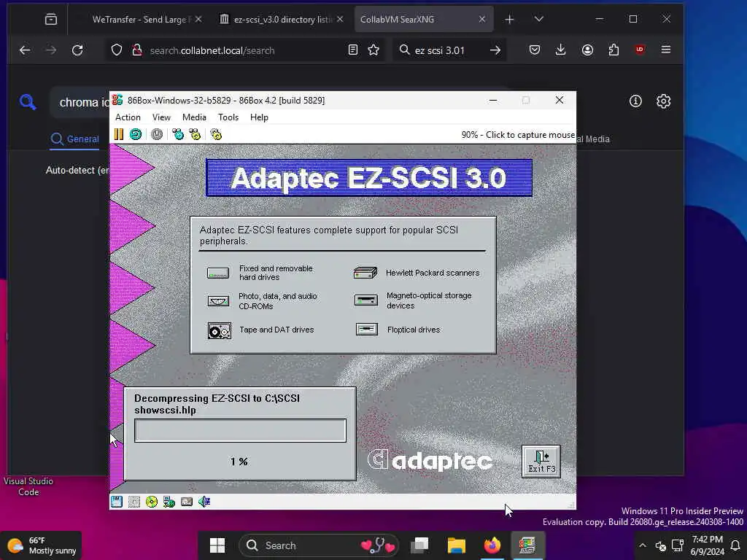The height and width of the screenshot is (560, 747).
Task: Toggle reader view in Firefox address bar
Action: tap(353, 50)
